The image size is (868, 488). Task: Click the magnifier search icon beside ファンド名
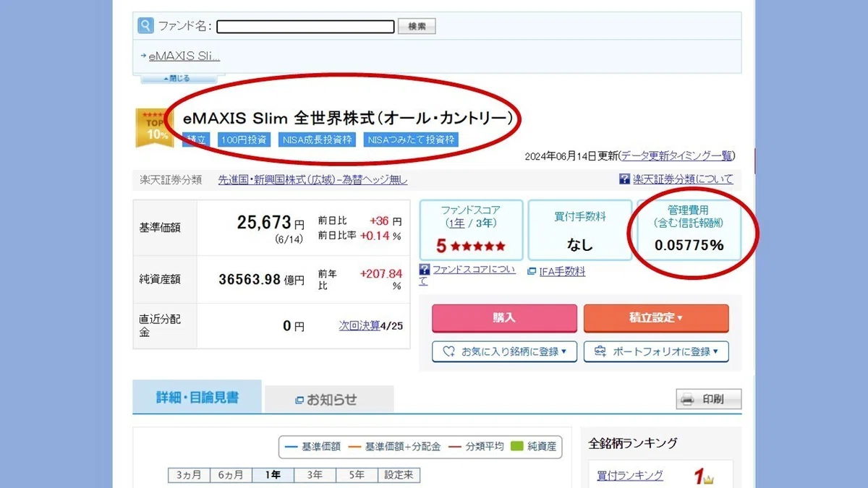pos(145,26)
